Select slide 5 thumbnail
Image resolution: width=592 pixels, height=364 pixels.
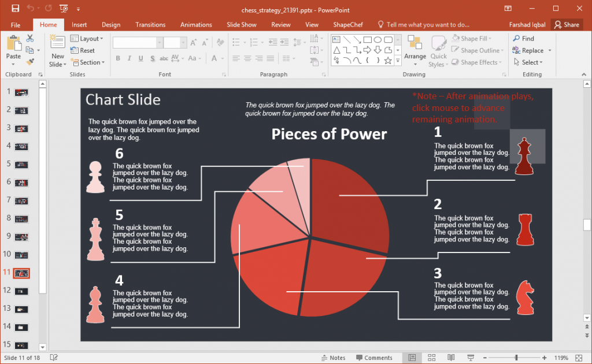click(21, 165)
